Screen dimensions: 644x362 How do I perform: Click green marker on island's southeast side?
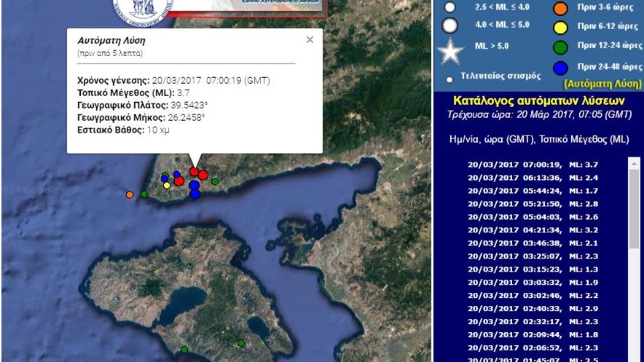pyautogui.click(x=241, y=343)
